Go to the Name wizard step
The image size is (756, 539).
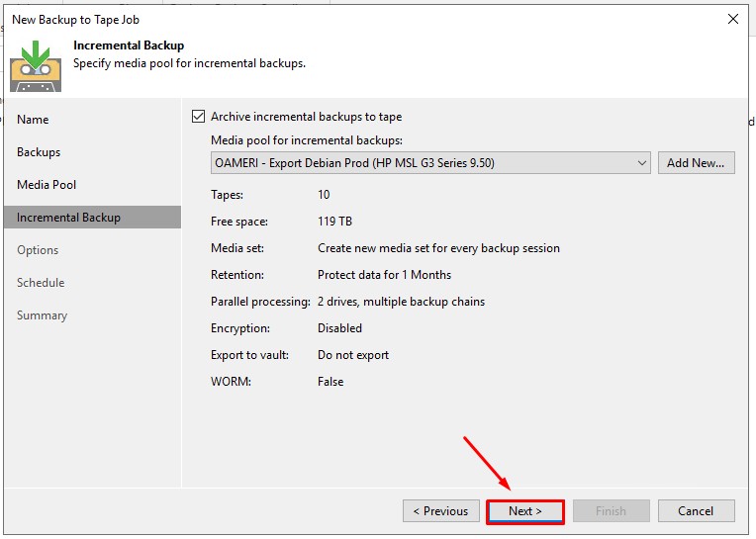[33, 120]
